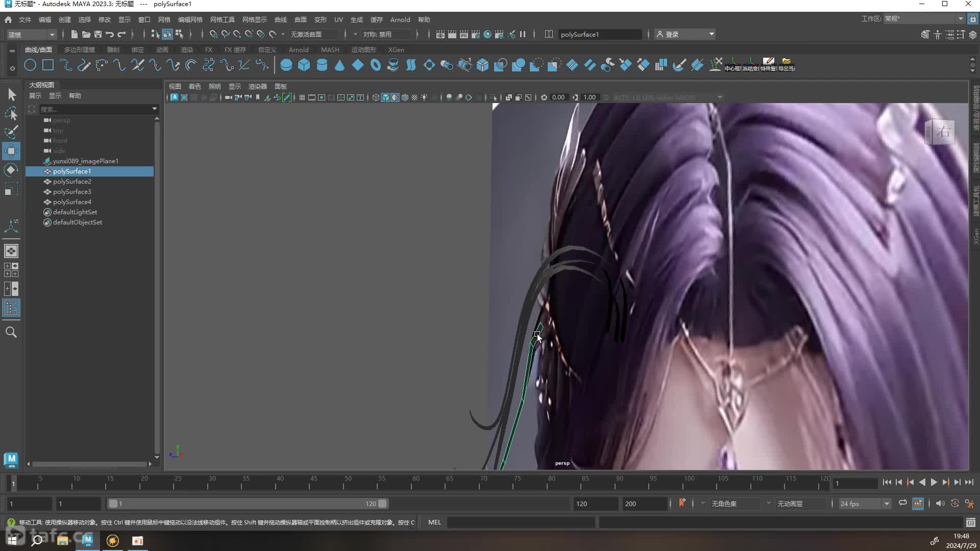Create a NURBS plane from the shelf

tap(358, 65)
